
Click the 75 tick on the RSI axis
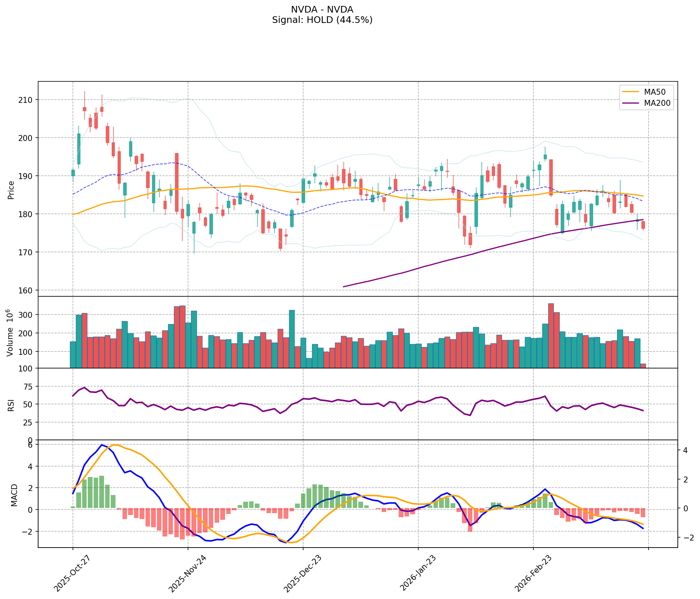pos(28,387)
